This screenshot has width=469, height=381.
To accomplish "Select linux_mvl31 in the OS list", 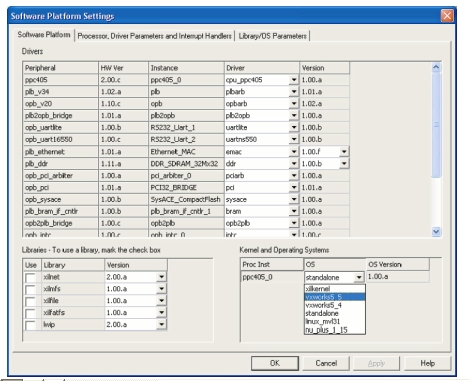I will click(335, 322).
